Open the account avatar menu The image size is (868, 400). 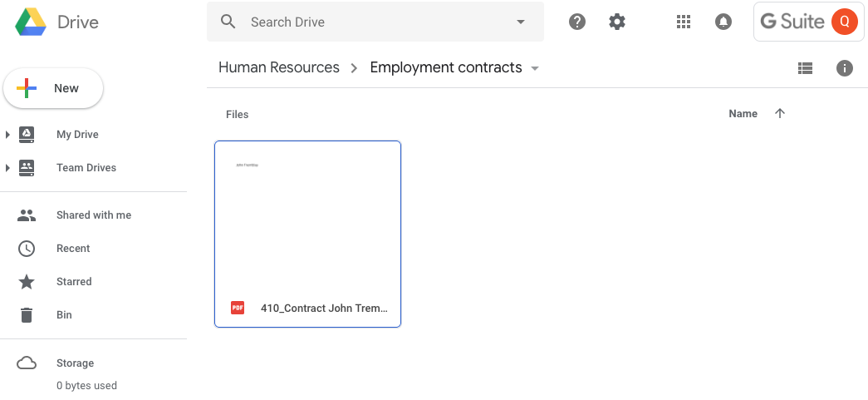click(x=844, y=22)
